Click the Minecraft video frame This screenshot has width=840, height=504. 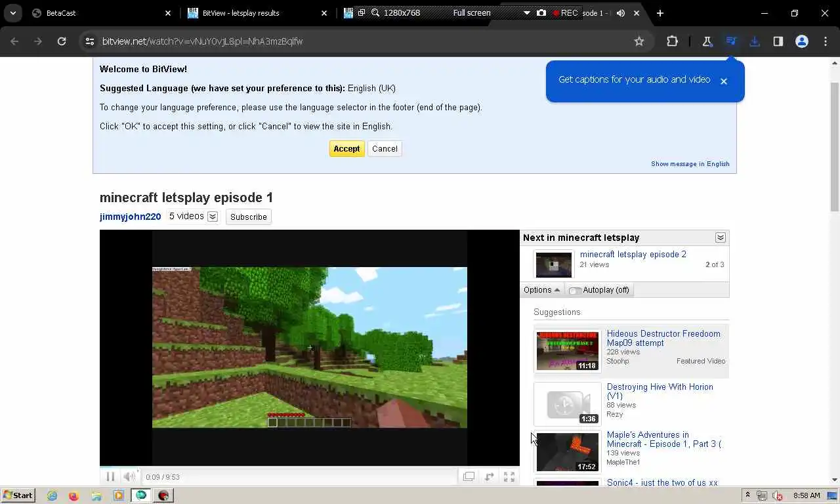tap(310, 347)
